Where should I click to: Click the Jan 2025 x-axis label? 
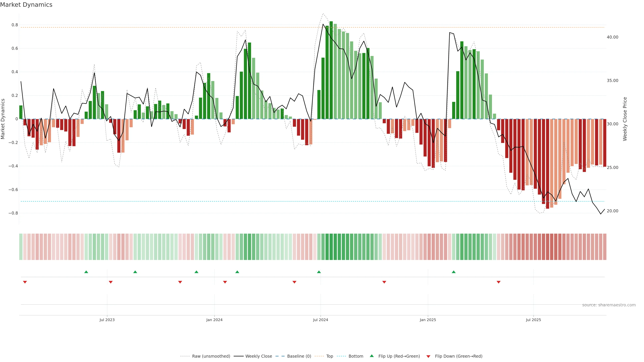click(x=428, y=320)
